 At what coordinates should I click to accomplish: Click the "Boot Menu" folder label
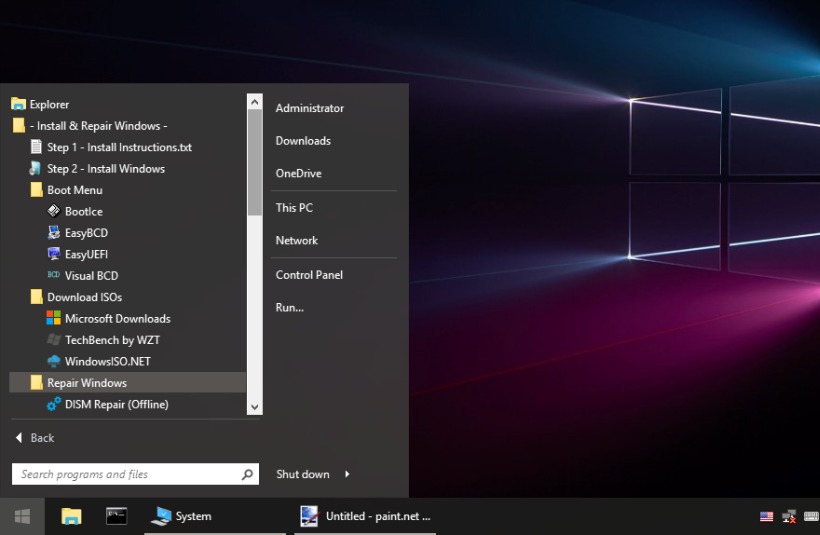[x=75, y=190]
